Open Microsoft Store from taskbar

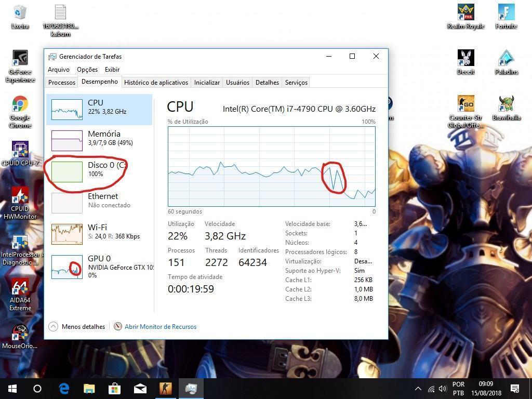[115, 389]
